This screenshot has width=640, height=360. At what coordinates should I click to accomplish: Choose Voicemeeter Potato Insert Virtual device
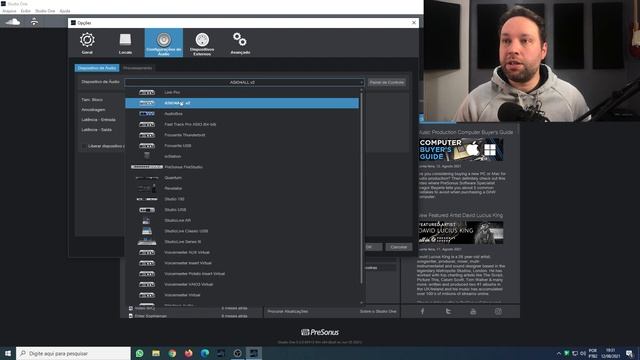point(242,273)
